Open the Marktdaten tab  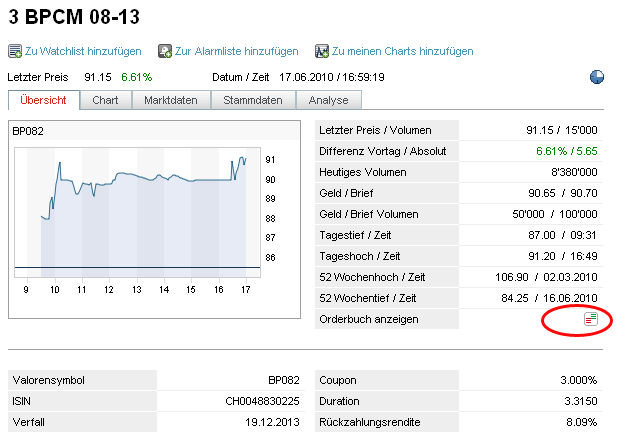[171, 100]
